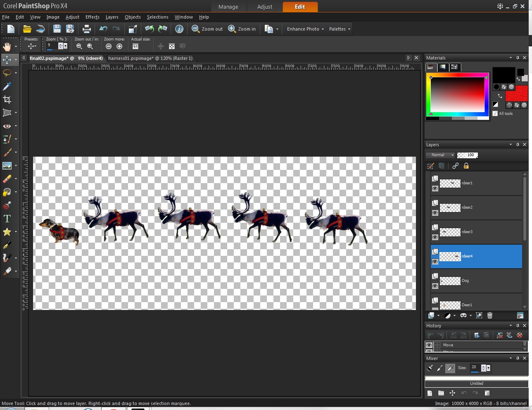Viewport: 532px width, 410px height.
Task: Open the layer blend mode Normal dropdown
Action: point(440,155)
